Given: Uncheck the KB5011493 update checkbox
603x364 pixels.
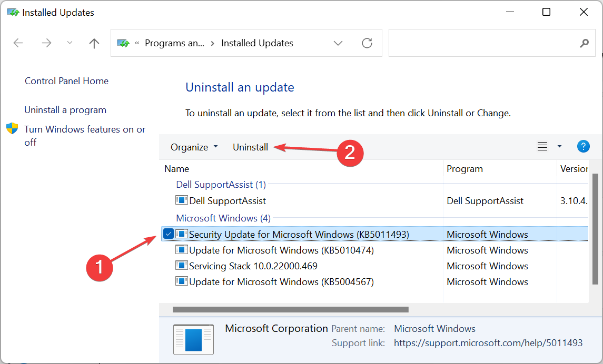Looking at the screenshot, I should pyautogui.click(x=168, y=233).
